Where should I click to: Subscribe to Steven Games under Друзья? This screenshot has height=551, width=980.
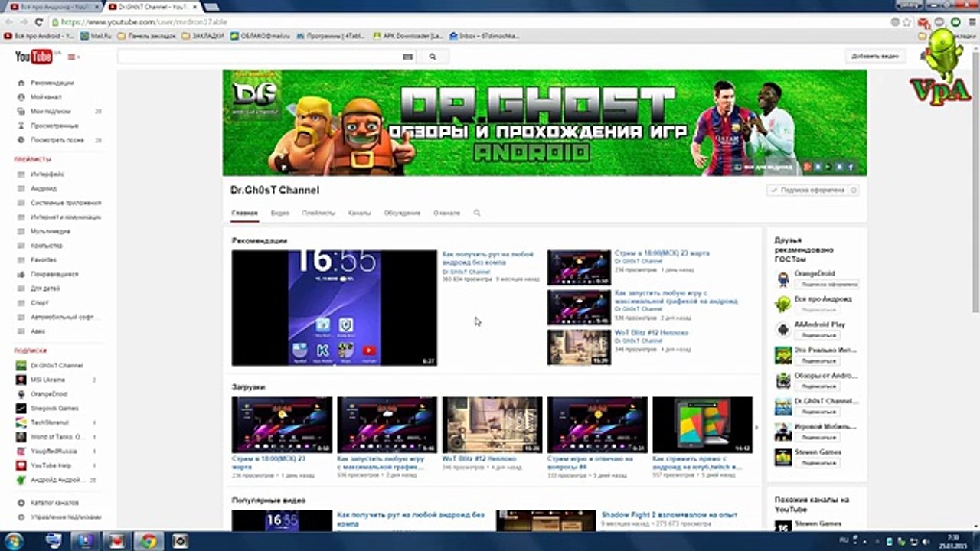[x=817, y=463]
